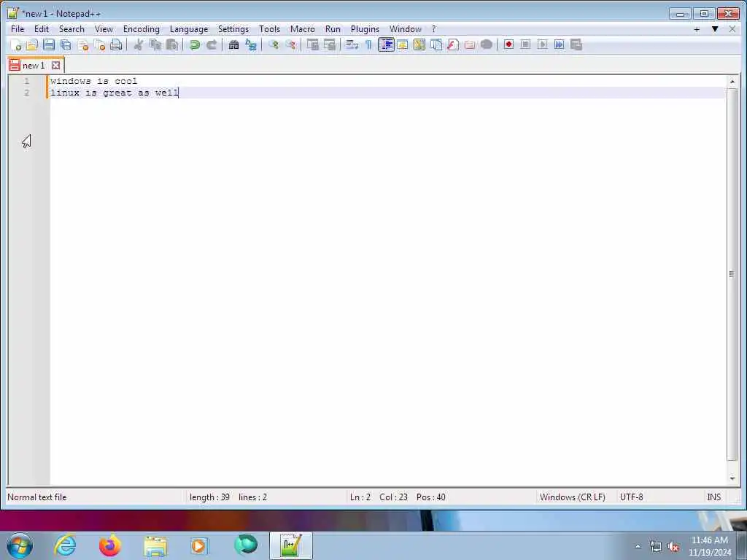Click line 1 text "windows is cool"
The height and width of the screenshot is (560, 747).
coord(94,81)
